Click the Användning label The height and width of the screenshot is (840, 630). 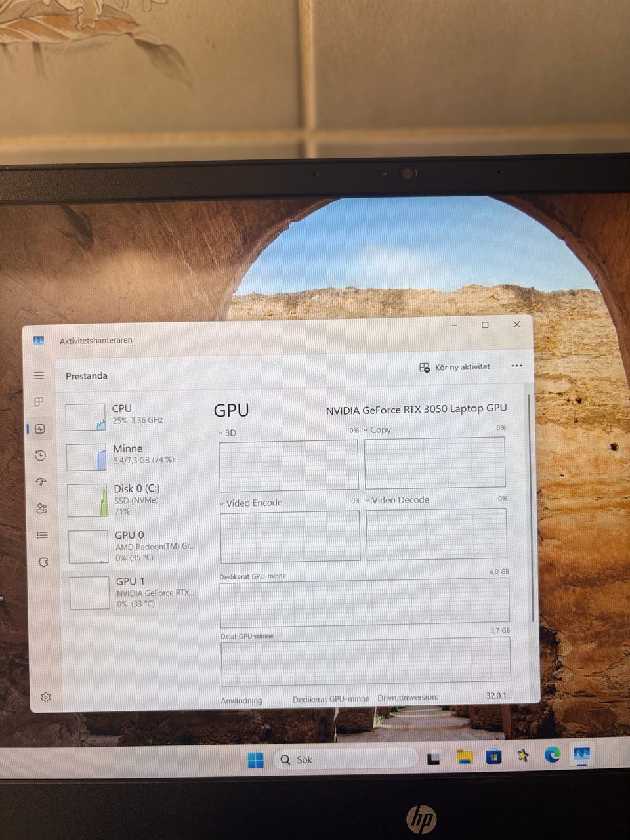[x=241, y=700]
